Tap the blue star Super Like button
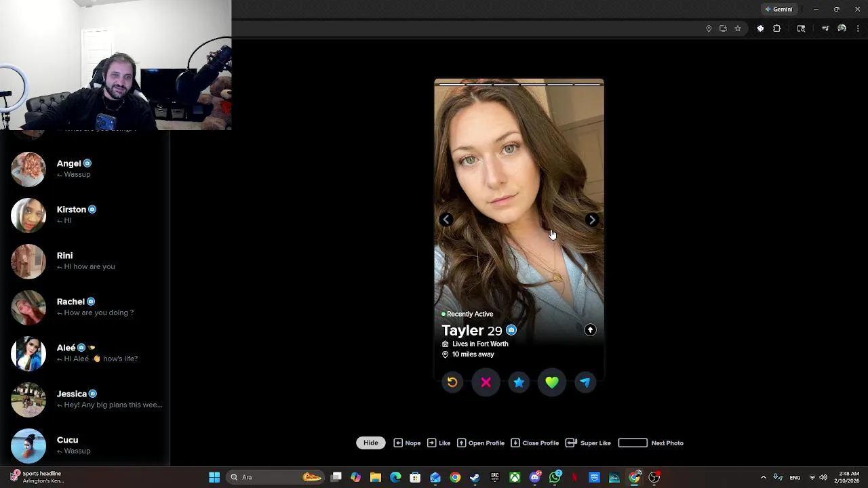868x488 pixels. 519,382
